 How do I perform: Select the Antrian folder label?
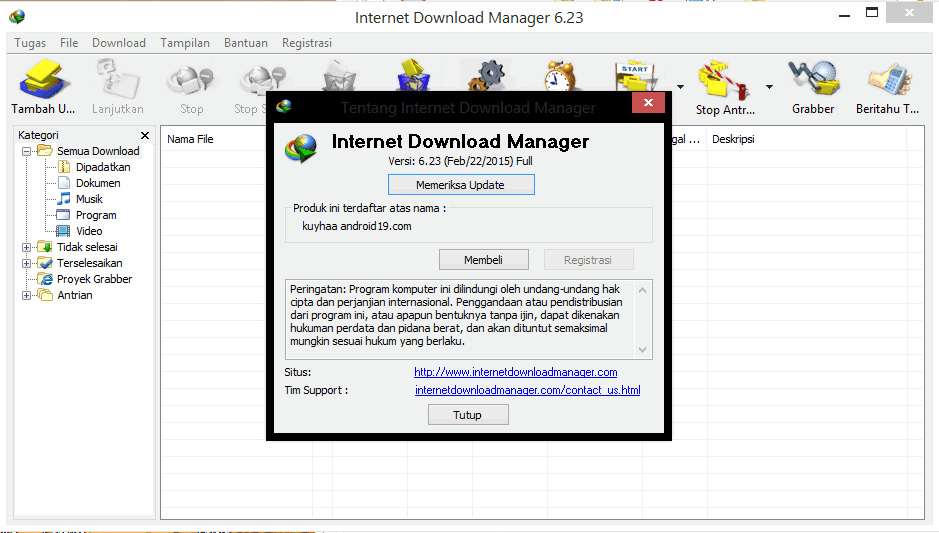(x=75, y=295)
